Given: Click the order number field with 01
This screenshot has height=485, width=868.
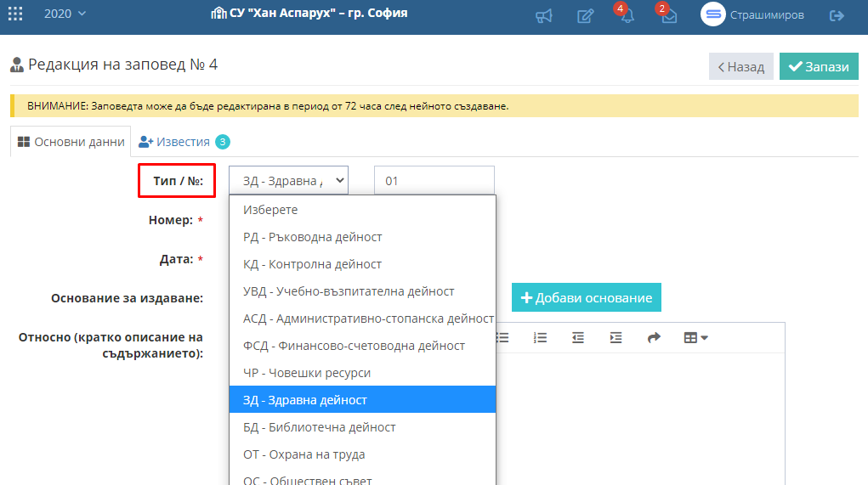Looking at the screenshot, I should [434, 181].
